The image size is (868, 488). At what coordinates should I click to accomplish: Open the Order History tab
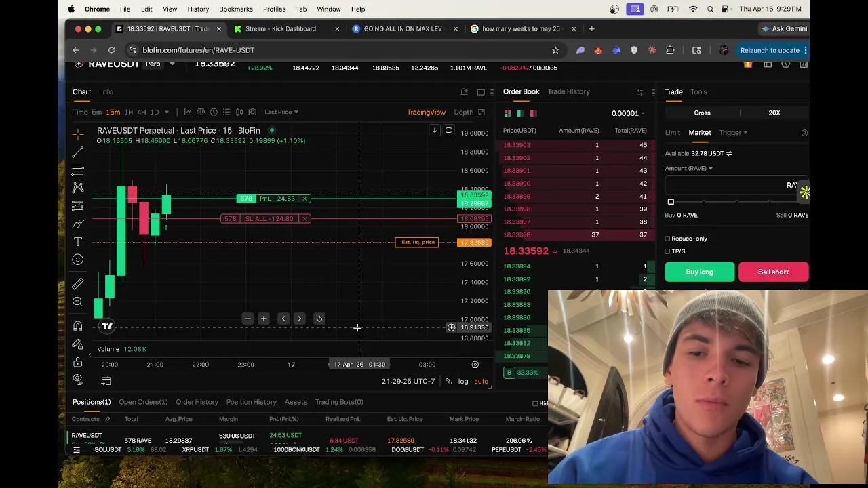(197, 402)
